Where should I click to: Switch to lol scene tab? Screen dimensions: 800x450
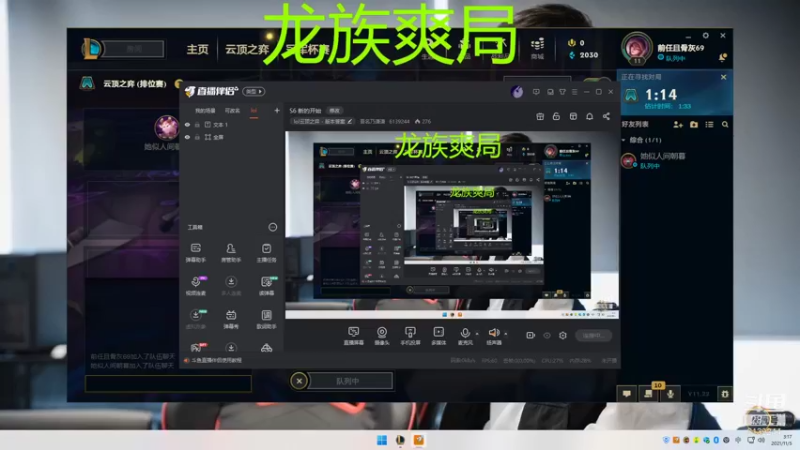tap(254, 111)
